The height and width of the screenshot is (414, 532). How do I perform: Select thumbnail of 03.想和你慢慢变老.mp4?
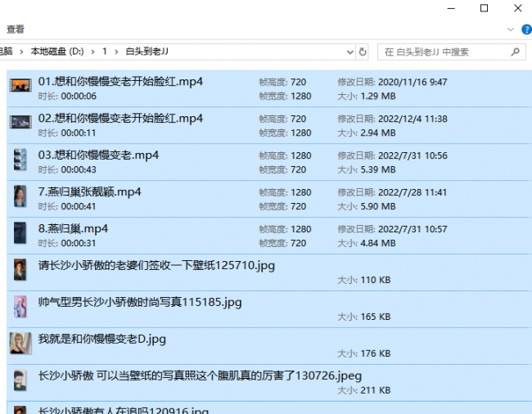[20, 159]
